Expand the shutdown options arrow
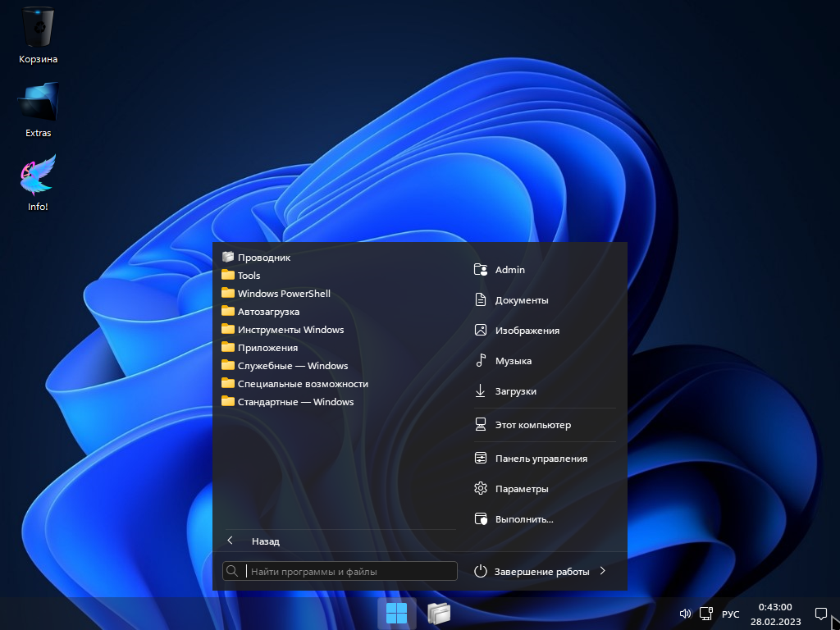 point(603,571)
